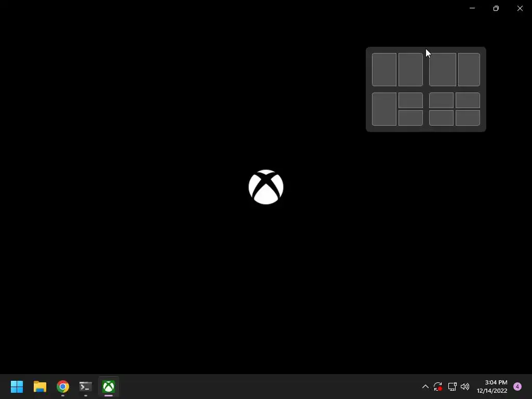Snap window to right half in two-column layout

[x=410, y=70]
